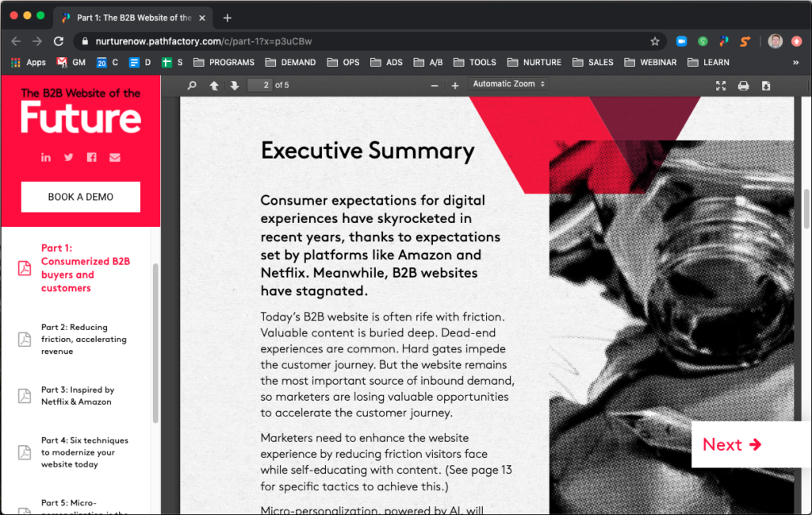Screen dimensions: 812x515
Task: Click the Next arrow button
Action: coord(733,444)
